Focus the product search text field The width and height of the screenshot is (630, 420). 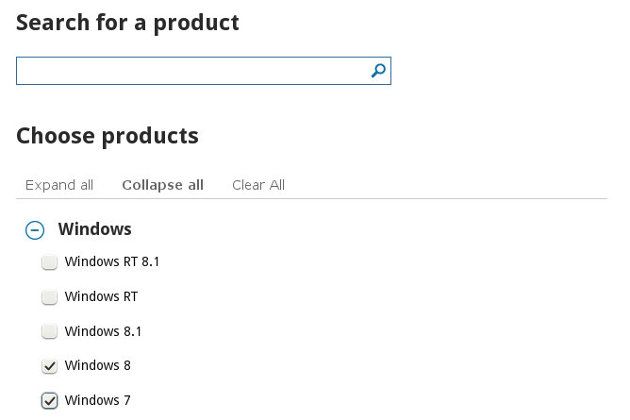pos(190,71)
